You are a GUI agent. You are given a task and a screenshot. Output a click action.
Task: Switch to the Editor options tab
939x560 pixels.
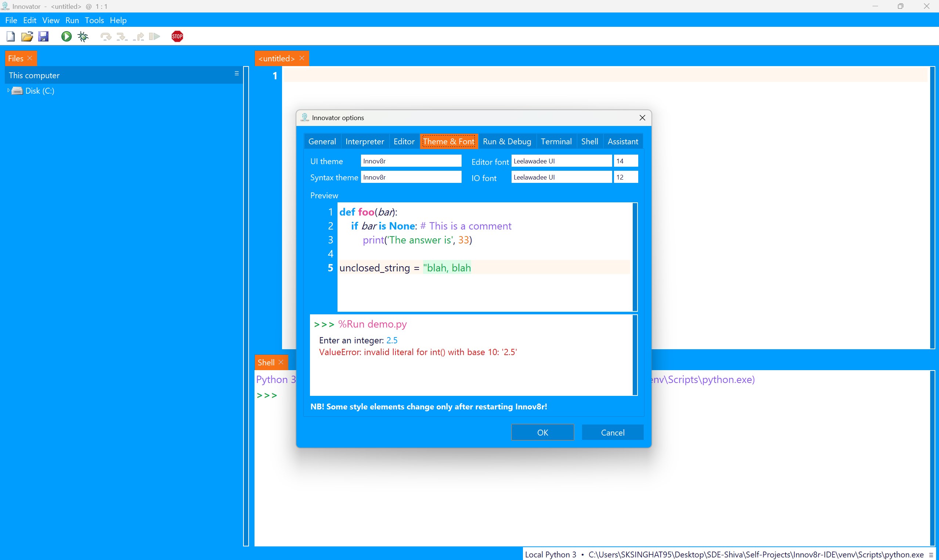coord(404,141)
